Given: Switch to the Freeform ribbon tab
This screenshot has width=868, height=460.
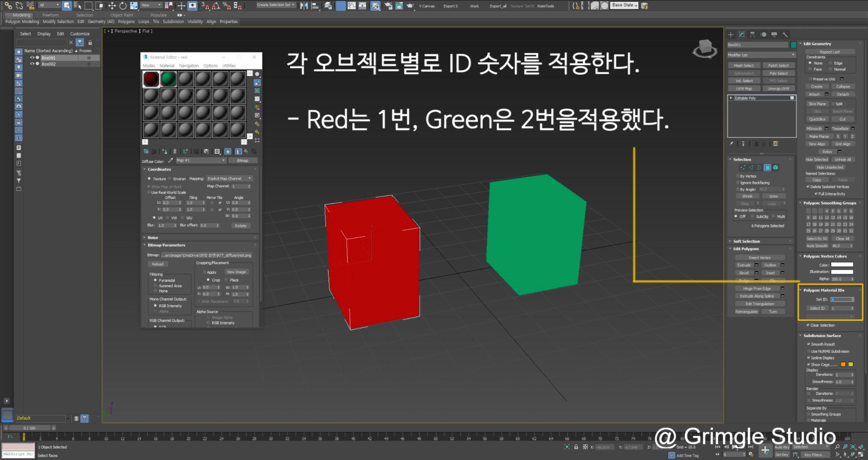Looking at the screenshot, I should pos(50,15).
